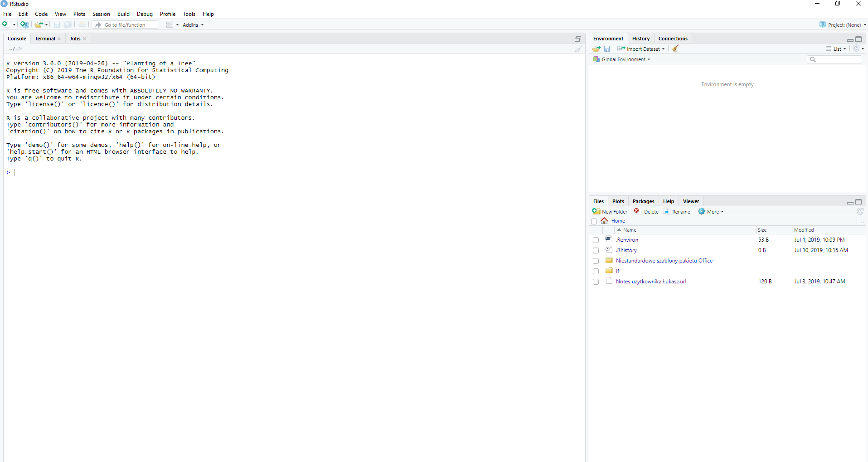Clear environment objects with the broom icon

tap(675, 49)
